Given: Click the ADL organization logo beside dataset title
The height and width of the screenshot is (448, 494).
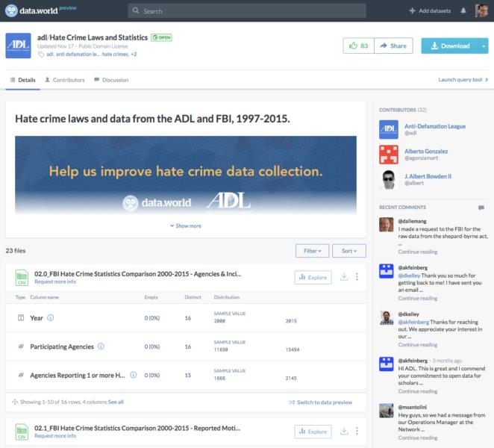Looking at the screenshot, I should click(x=18, y=46).
